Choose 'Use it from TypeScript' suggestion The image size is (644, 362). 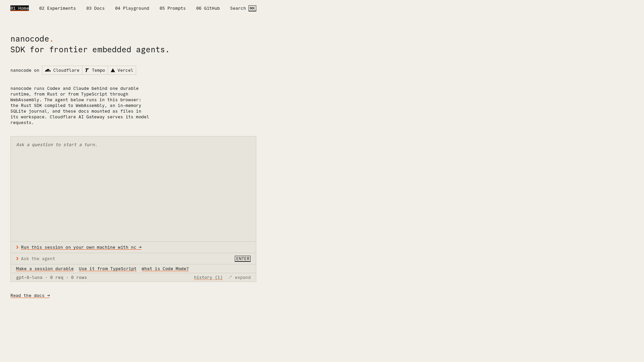[108, 269]
